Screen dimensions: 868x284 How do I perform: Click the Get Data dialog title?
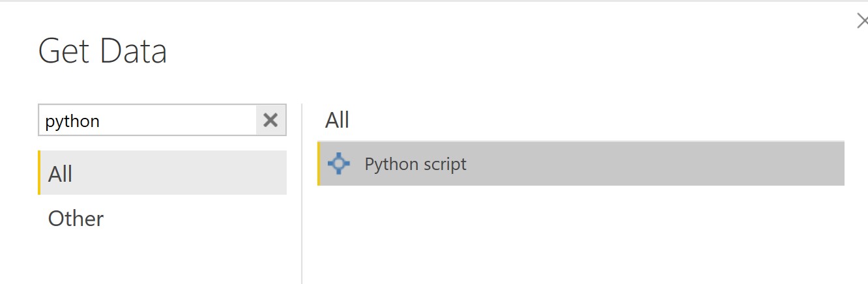(x=103, y=51)
